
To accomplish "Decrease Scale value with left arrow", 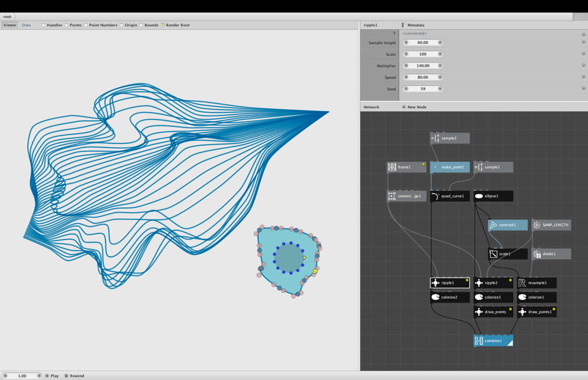I will click(x=406, y=54).
